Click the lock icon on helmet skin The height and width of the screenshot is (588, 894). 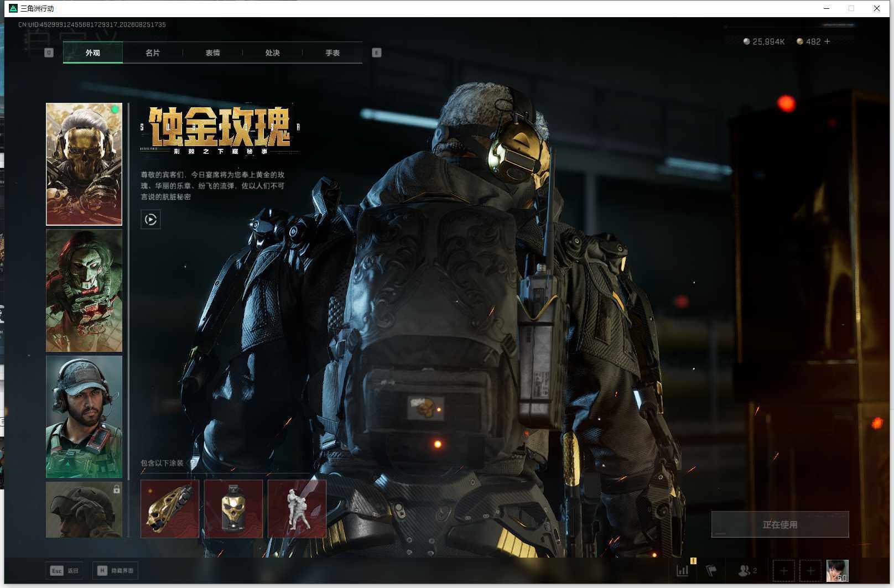pyautogui.click(x=116, y=489)
